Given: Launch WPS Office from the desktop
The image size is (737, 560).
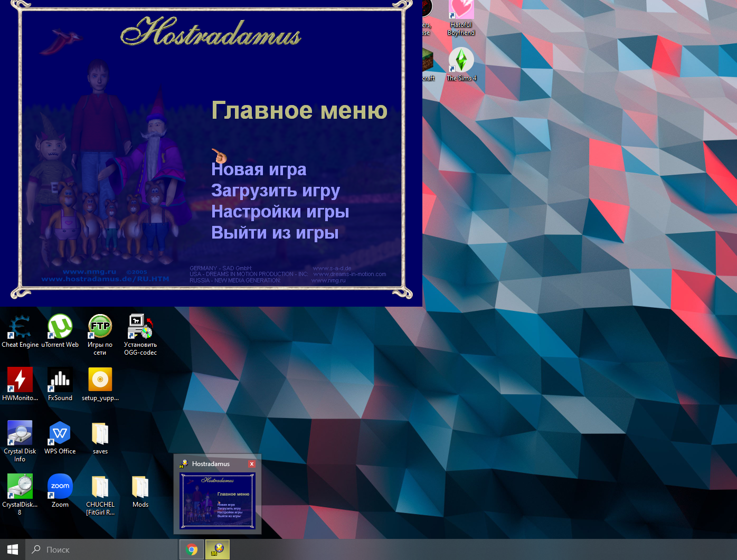Looking at the screenshot, I should [60, 438].
